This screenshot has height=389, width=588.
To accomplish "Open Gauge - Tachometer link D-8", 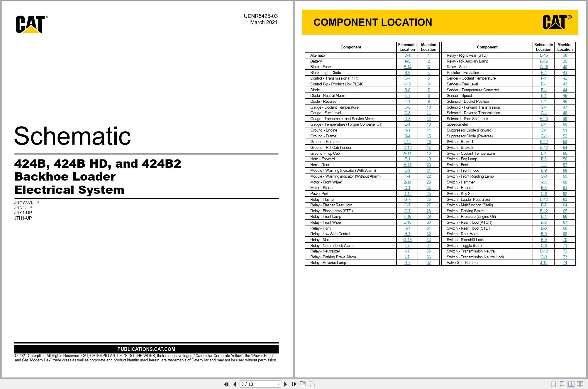I will (x=407, y=119).
